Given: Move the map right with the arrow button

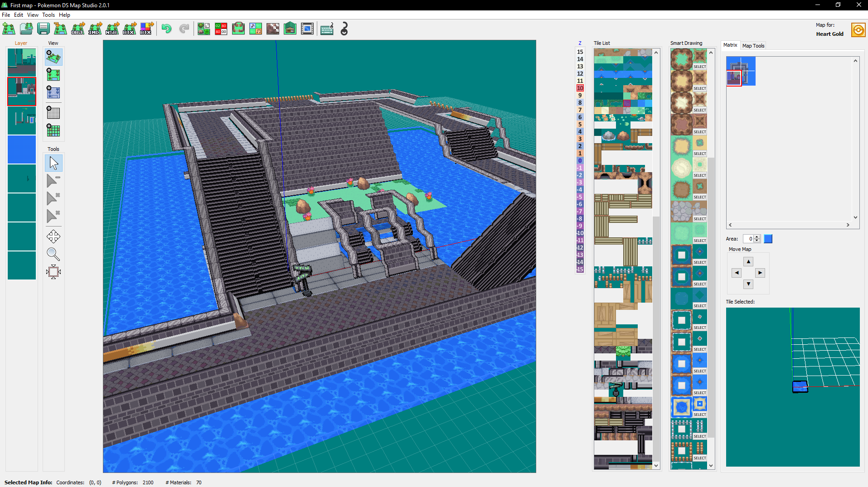Looking at the screenshot, I should pyautogui.click(x=760, y=273).
